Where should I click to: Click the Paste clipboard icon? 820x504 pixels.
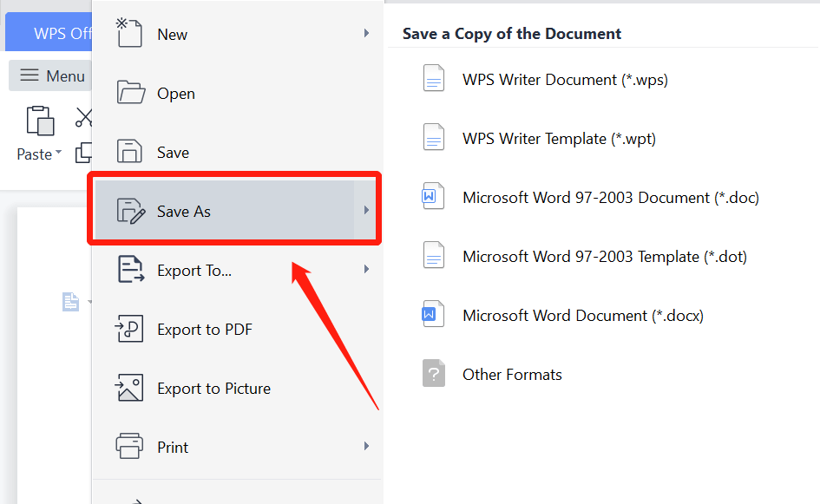[40, 121]
